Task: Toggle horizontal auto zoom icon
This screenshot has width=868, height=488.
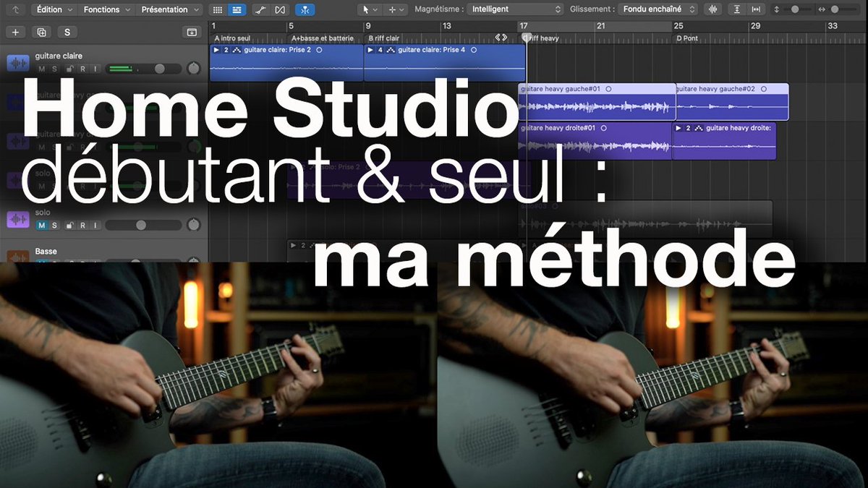Action: pyautogui.click(x=756, y=9)
